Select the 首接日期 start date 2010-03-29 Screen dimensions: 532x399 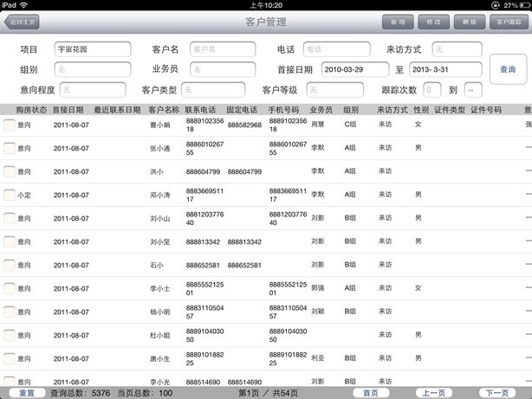354,69
